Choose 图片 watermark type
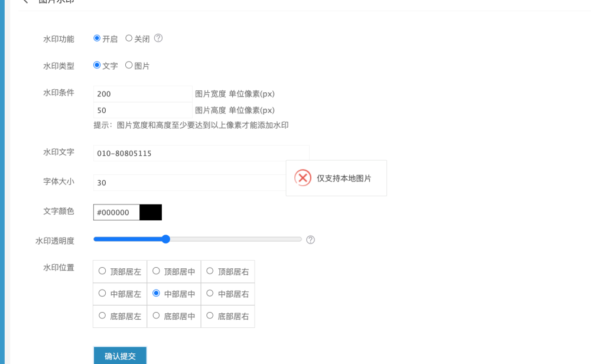The height and width of the screenshot is (364, 591). coord(129,65)
